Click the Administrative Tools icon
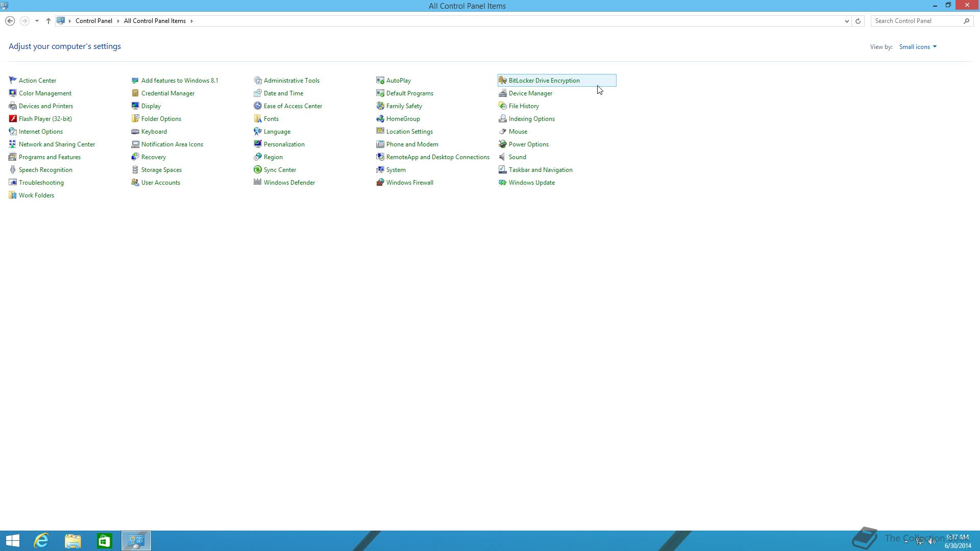Screen dimensions: 980x551 (x=258, y=80)
